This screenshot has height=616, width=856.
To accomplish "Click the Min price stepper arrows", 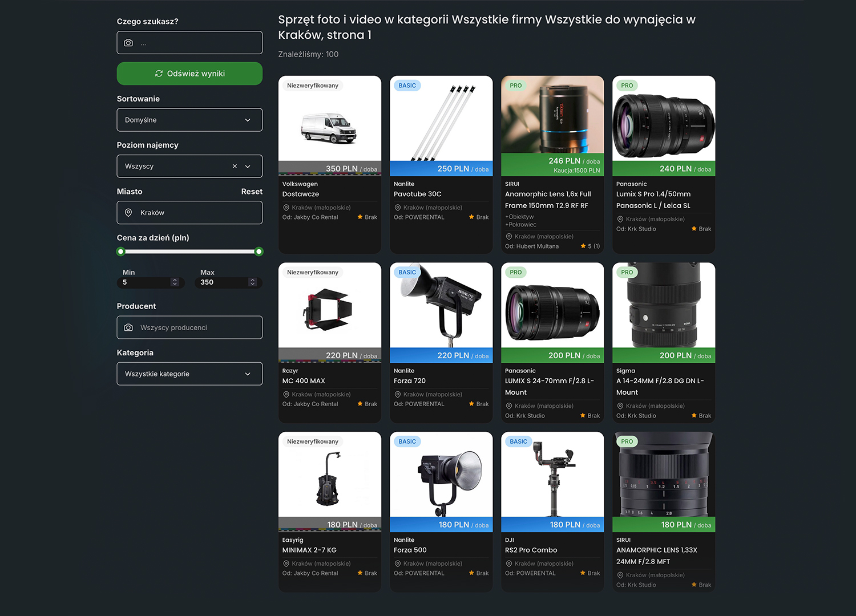I will 175,282.
